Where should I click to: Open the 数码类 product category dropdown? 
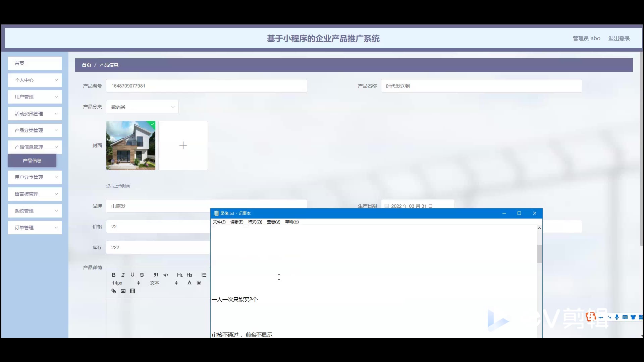coord(142,107)
